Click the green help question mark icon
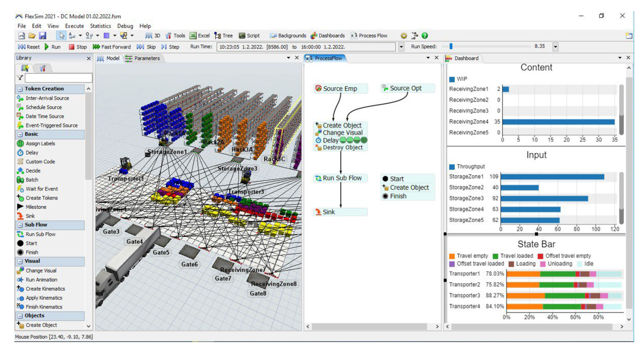 click(x=425, y=36)
